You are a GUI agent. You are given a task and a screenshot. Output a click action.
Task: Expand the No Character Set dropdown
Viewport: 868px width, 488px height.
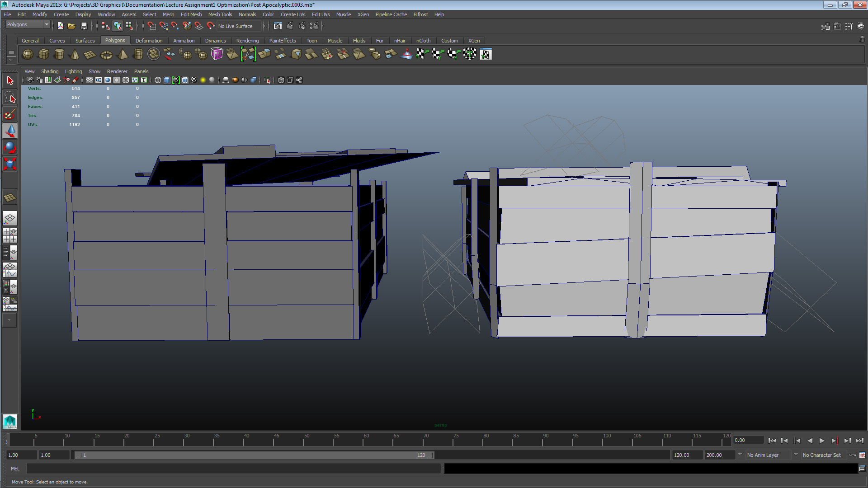click(x=796, y=455)
